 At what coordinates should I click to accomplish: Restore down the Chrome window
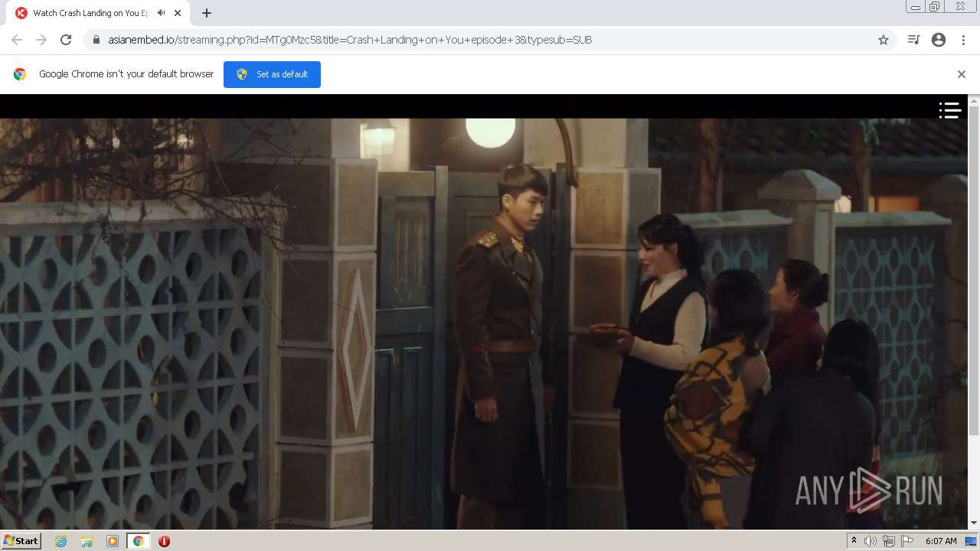click(935, 7)
